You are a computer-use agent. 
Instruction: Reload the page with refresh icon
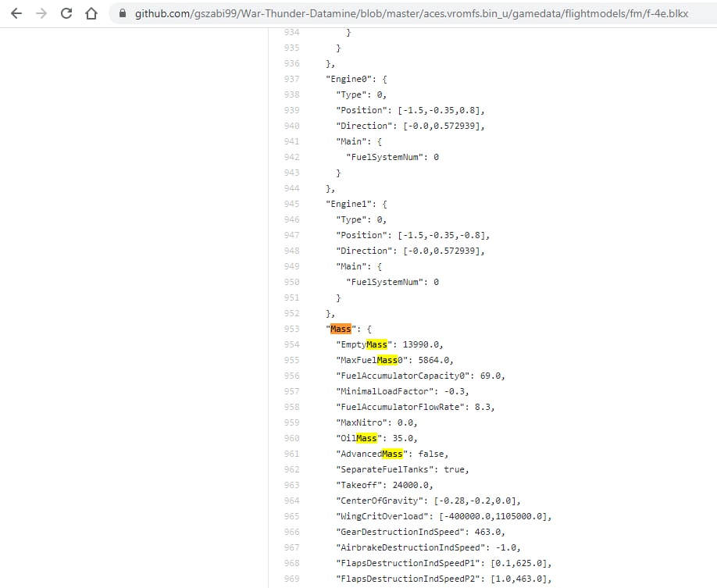pyautogui.click(x=66, y=13)
